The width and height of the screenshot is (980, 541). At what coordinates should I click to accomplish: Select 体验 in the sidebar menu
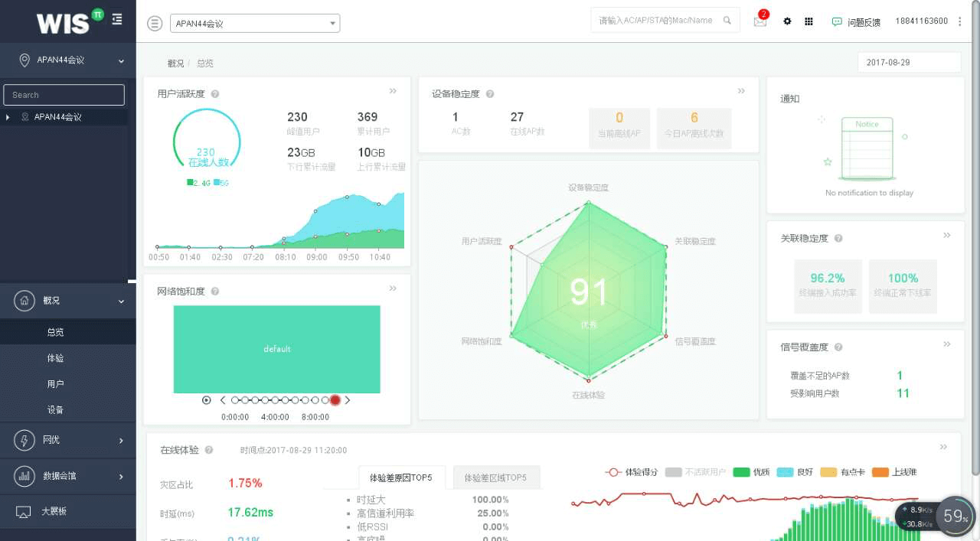tap(55, 358)
